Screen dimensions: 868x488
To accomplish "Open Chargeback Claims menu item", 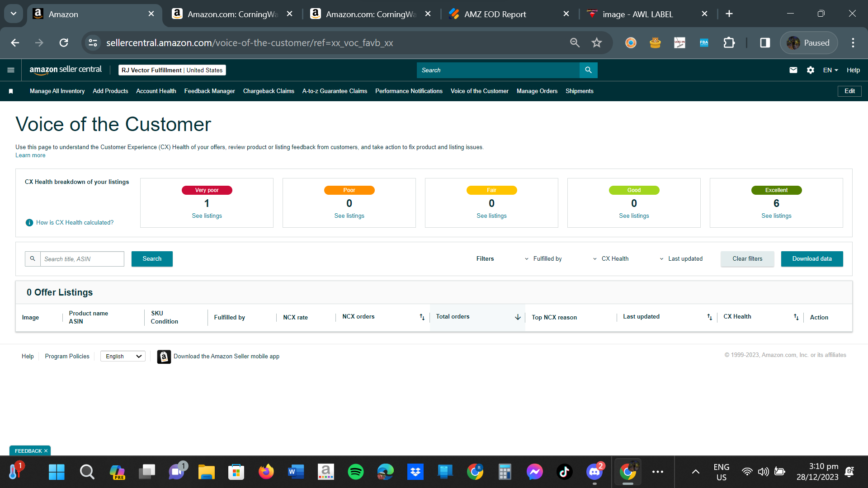I will coord(269,91).
